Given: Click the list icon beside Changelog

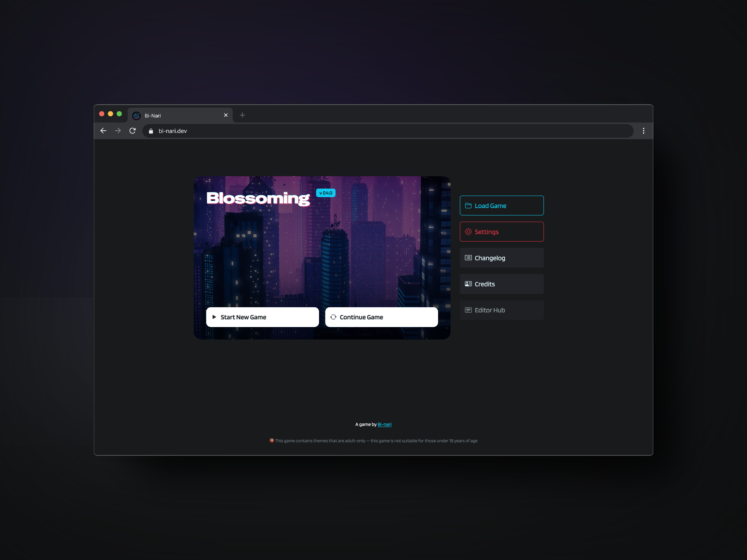Looking at the screenshot, I should tap(468, 258).
